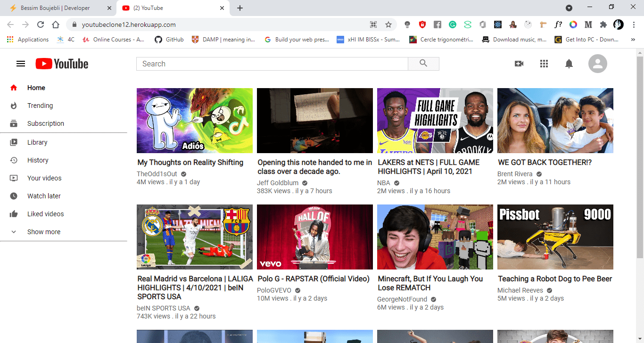Open the LAKERS at NETS highlights thumbnail
The height and width of the screenshot is (343, 644).
coord(435,121)
